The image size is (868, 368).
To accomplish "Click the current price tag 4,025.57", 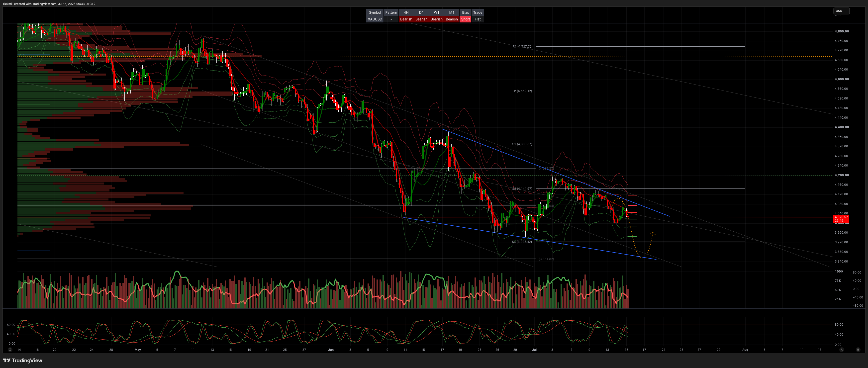I will [x=841, y=219].
